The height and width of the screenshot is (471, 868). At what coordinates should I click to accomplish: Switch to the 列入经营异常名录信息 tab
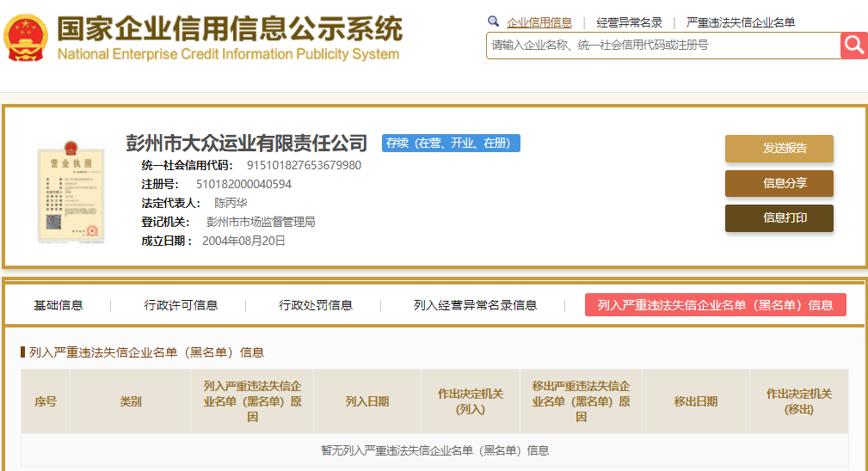click(x=475, y=305)
